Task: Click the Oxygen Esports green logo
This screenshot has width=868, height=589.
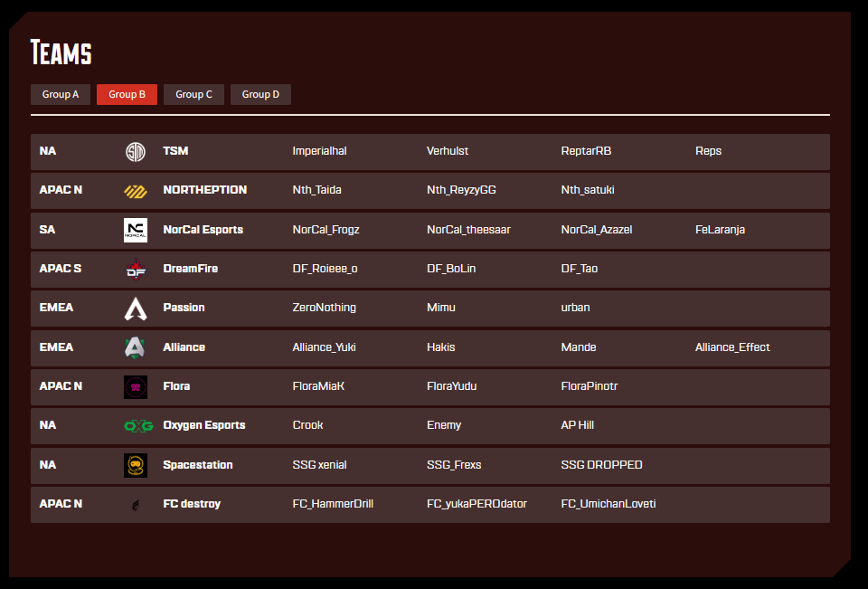Action: [x=138, y=426]
